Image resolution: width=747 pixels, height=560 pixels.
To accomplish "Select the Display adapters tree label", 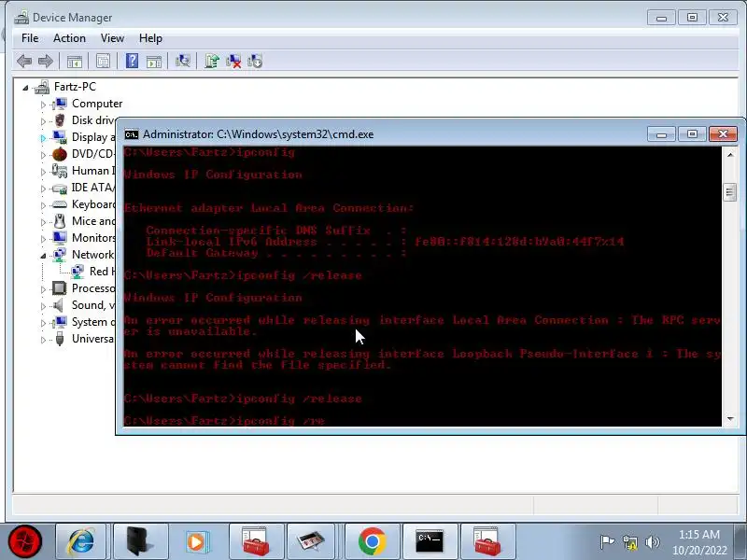I will point(93,137).
